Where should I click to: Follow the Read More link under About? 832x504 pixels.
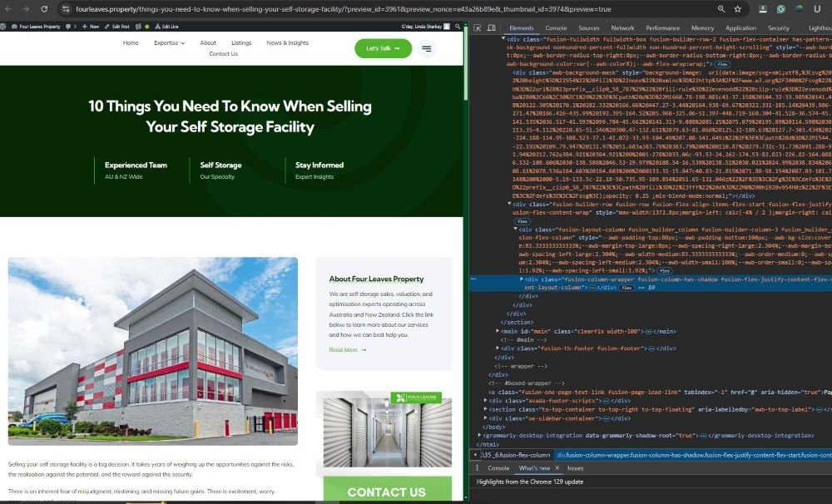click(x=347, y=350)
